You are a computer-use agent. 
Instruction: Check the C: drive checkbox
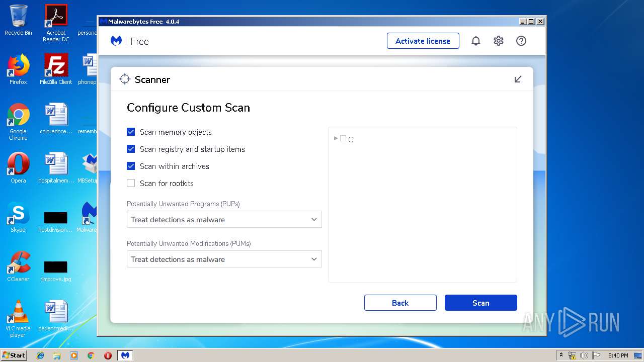click(x=343, y=138)
